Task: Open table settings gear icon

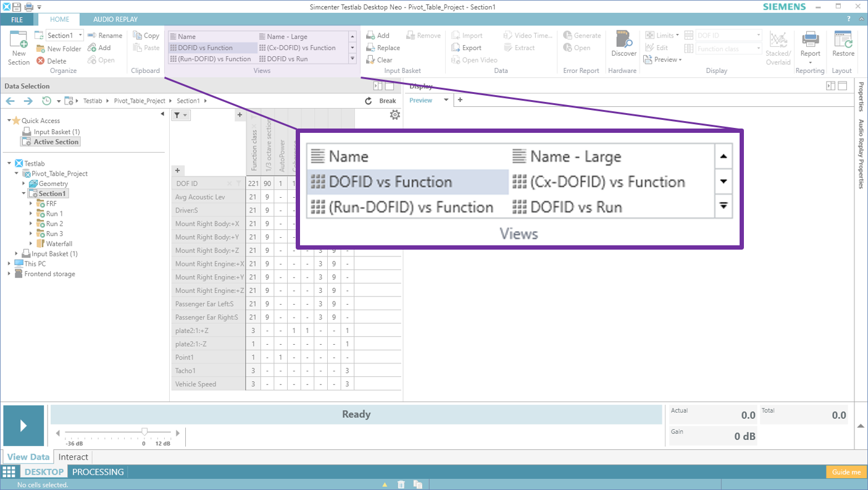Action: [x=395, y=115]
